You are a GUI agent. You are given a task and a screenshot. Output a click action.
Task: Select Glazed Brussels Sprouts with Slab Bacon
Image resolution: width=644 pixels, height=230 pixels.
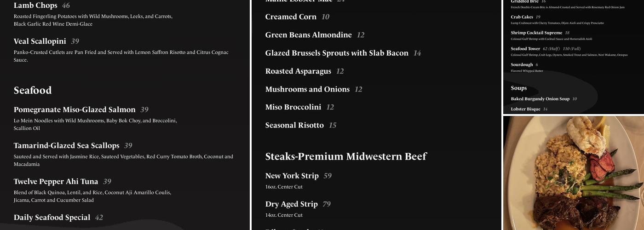337,53
